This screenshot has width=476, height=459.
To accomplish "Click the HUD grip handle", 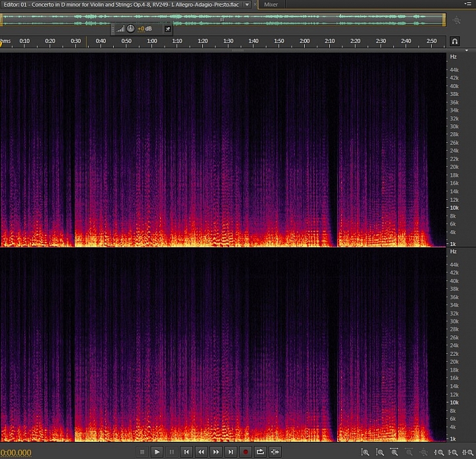I will [x=113, y=29].
